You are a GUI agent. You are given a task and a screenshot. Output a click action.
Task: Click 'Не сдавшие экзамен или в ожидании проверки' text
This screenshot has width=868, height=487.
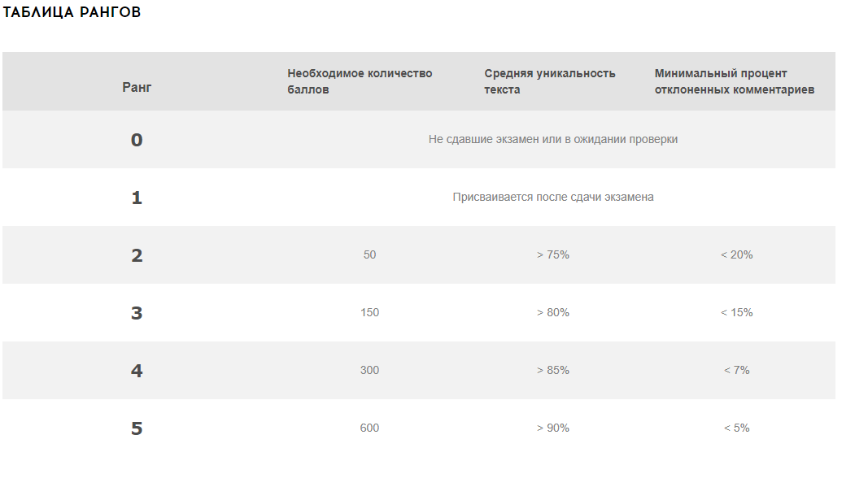tap(553, 140)
